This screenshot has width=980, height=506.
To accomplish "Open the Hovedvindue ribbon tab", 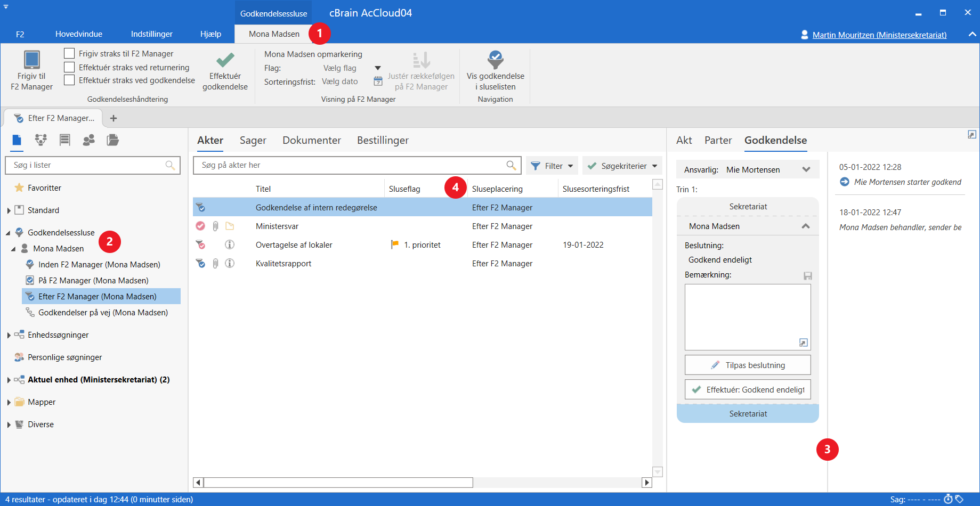I will (x=79, y=34).
